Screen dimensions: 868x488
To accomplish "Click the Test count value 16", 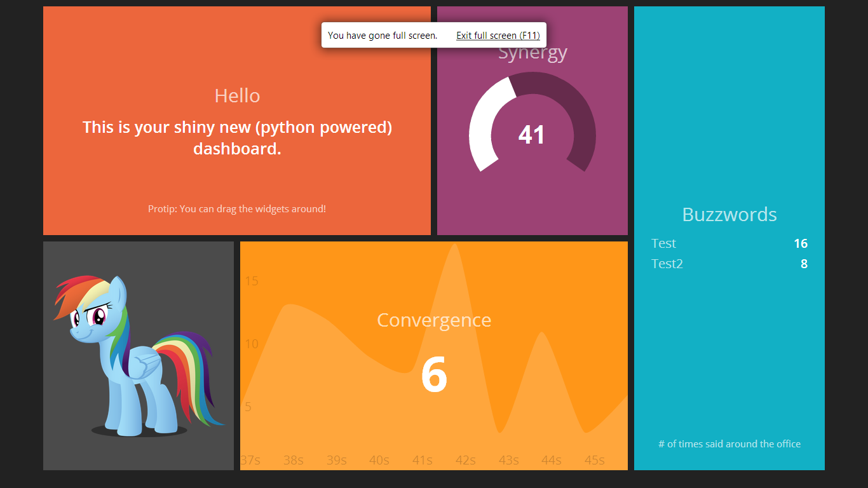I will pyautogui.click(x=801, y=243).
